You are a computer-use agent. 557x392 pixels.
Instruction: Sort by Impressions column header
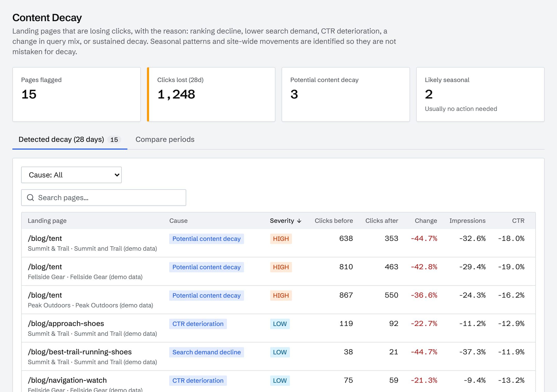[467, 221]
